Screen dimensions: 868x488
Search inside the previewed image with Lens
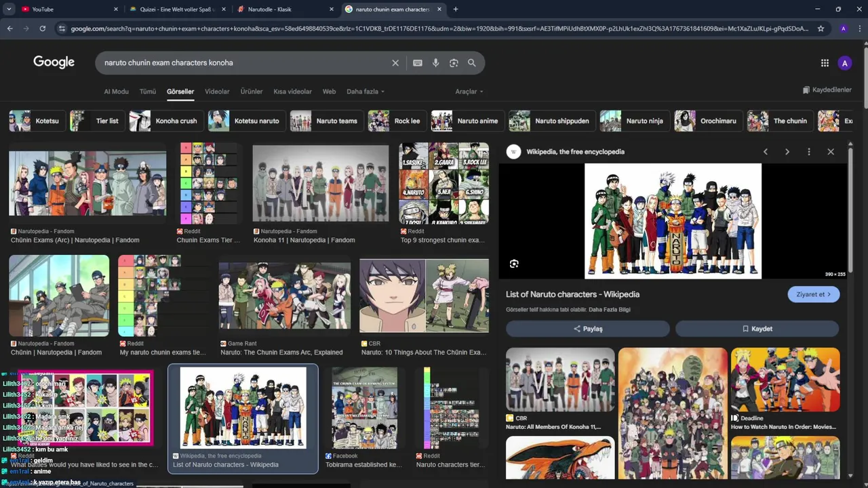tap(514, 264)
